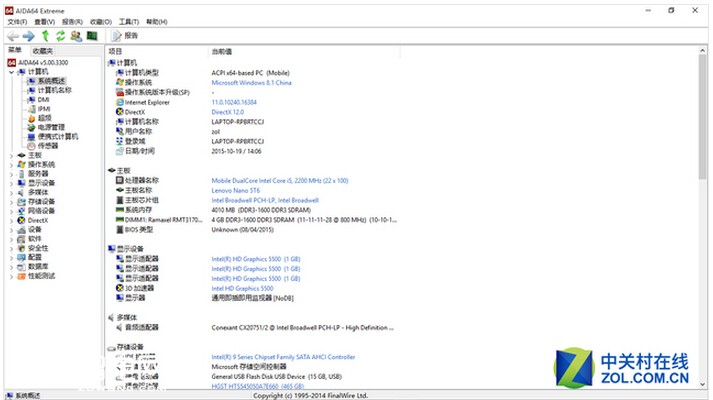Collapse the 计算机 tree node
Screen dimensions: 713x400
point(11,72)
